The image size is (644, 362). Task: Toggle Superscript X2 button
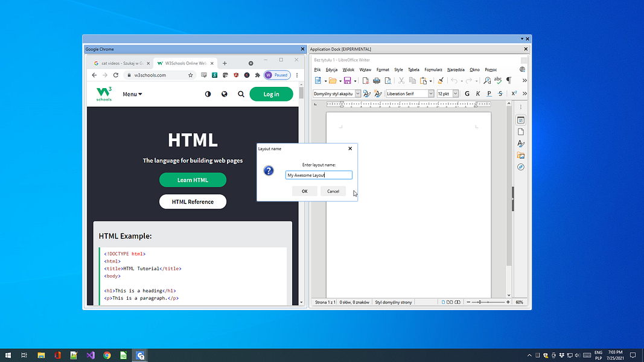point(514,94)
